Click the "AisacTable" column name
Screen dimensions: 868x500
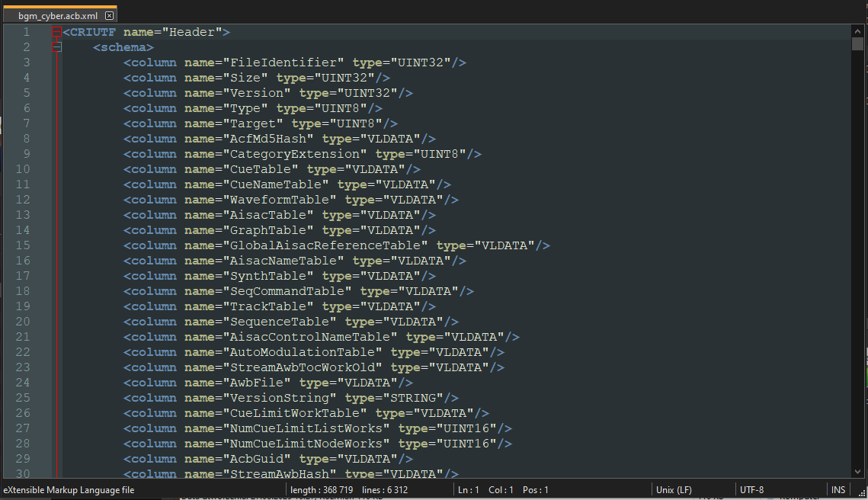click(x=268, y=215)
